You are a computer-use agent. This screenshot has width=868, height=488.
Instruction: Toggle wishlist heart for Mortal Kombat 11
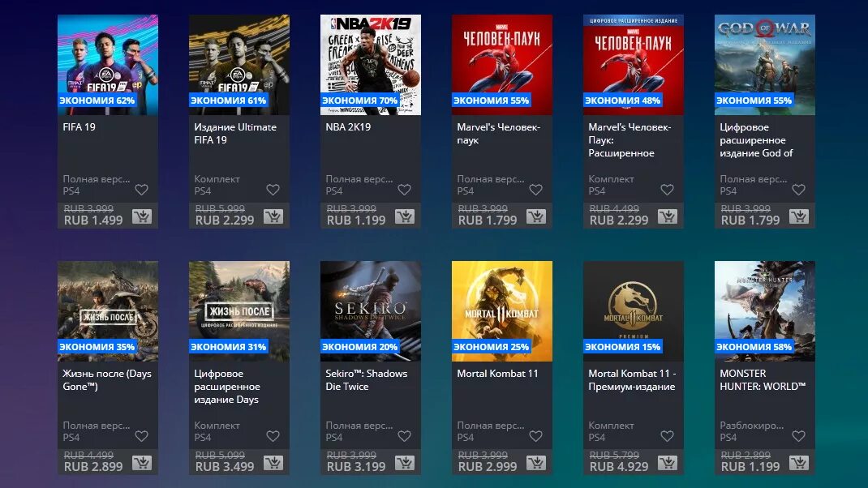pyautogui.click(x=536, y=436)
